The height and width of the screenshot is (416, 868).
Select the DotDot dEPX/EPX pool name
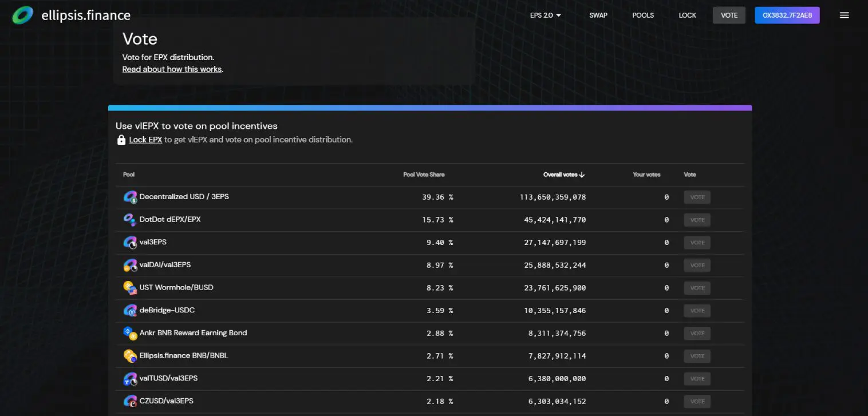(x=170, y=219)
